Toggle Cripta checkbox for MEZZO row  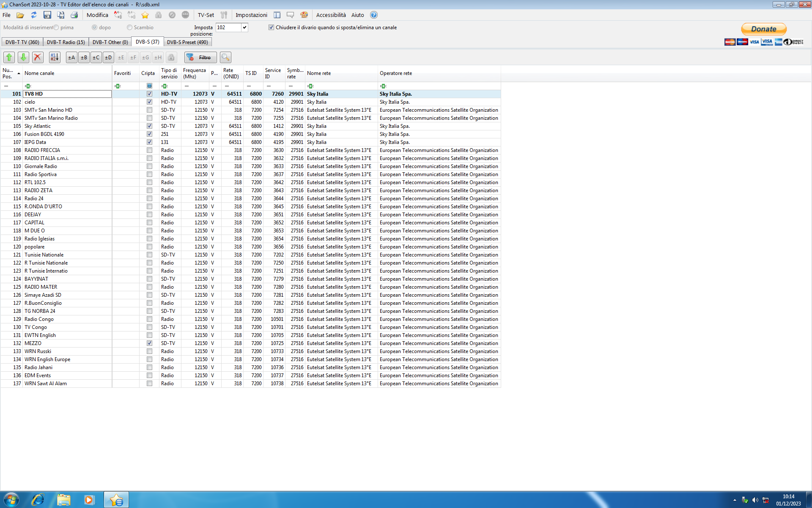pos(149,343)
